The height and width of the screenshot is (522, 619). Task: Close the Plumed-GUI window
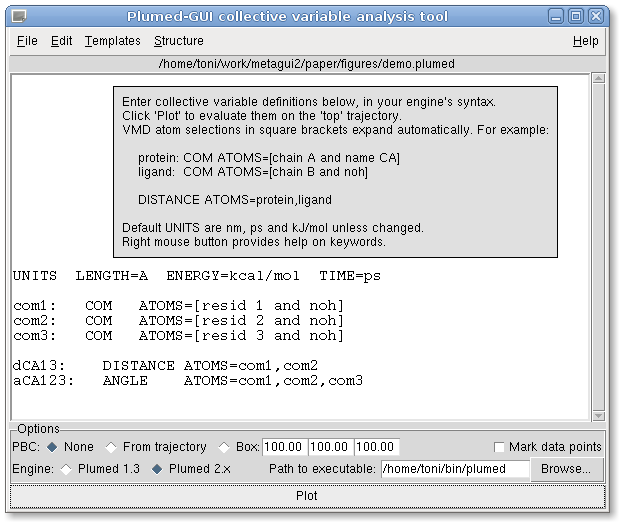[596, 17]
